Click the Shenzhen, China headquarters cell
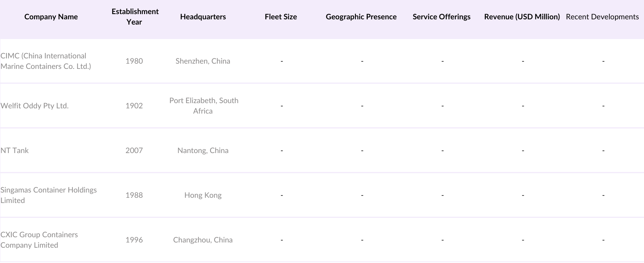 click(x=203, y=61)
